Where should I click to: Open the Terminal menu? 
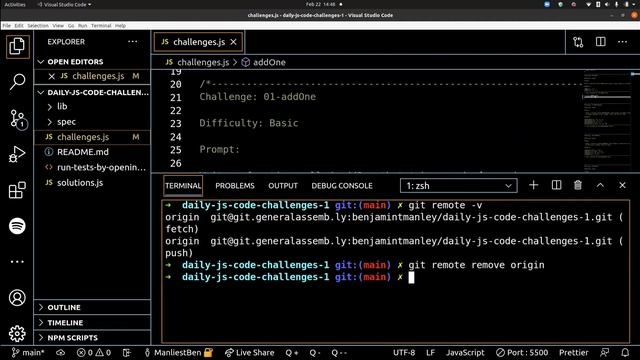[x=101, y=25]
